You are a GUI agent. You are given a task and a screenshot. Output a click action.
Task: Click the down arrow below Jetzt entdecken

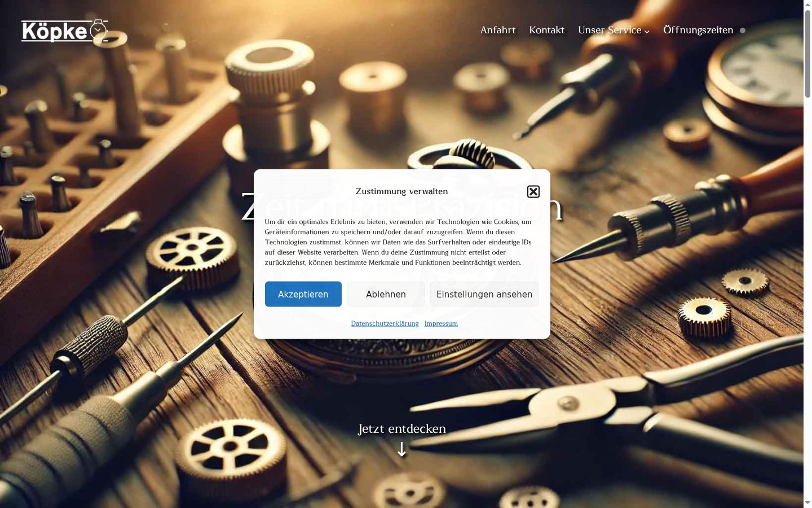tap(401, 450)
